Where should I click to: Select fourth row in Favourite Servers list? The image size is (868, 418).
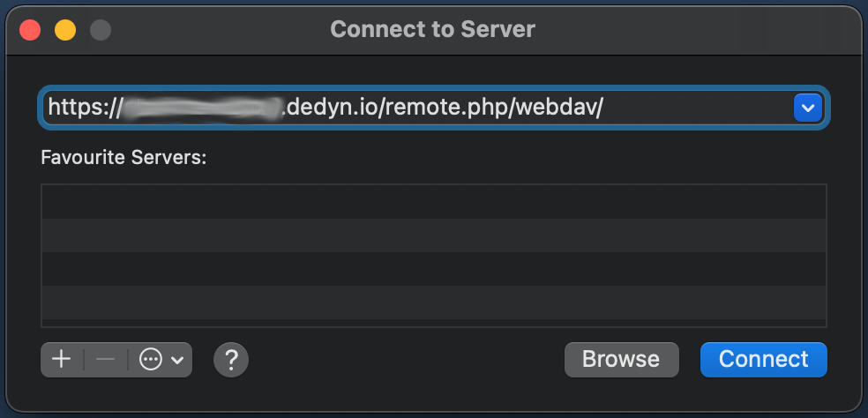434,302
